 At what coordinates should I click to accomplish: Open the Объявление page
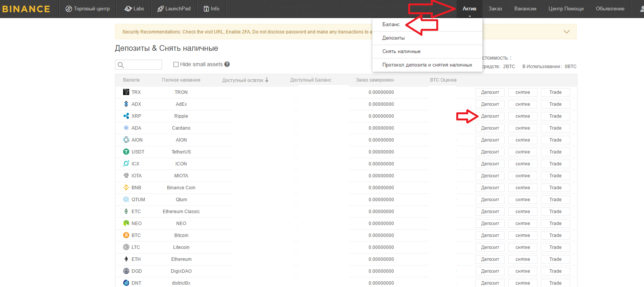pyautogui.click(x=610, y=9)
